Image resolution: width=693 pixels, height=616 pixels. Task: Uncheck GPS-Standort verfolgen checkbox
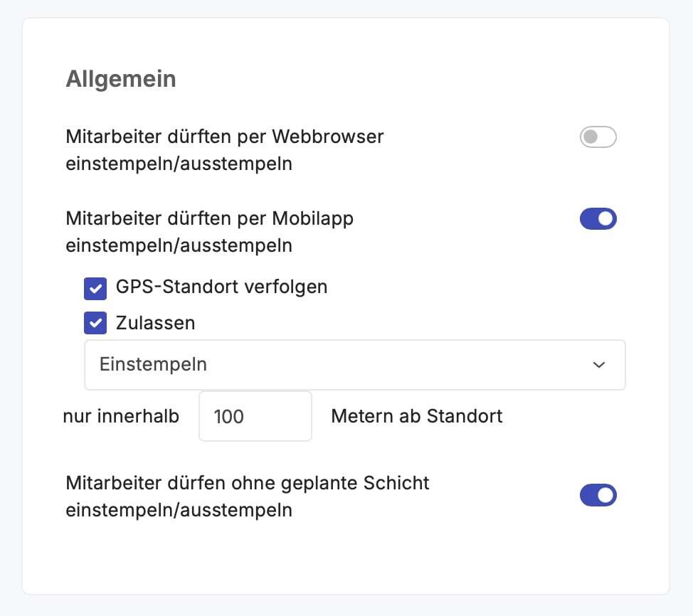point(95,289)
